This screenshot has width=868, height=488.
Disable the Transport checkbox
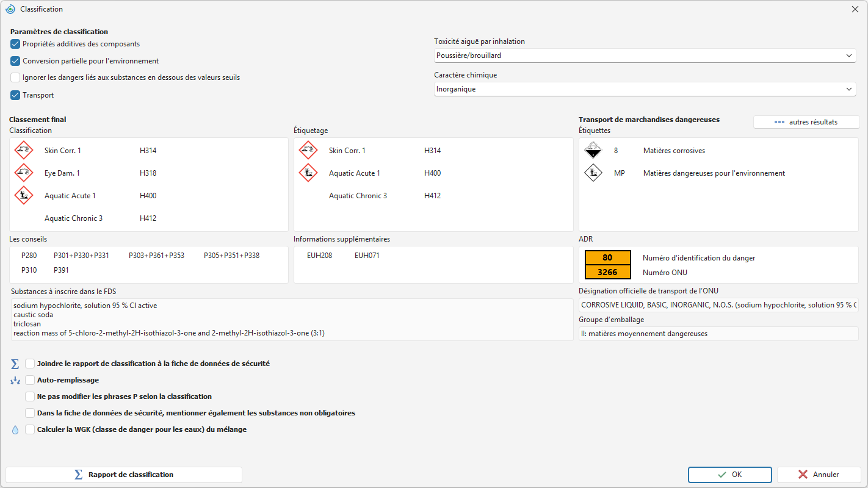[x=15, y=95]
